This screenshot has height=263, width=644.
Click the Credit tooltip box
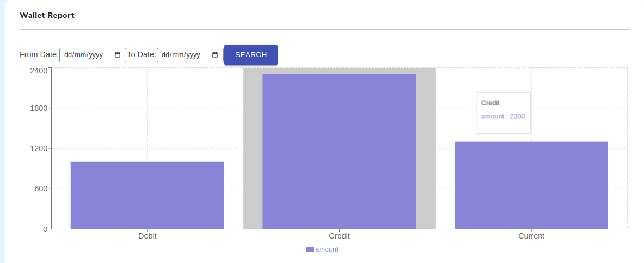pos(503,112)
